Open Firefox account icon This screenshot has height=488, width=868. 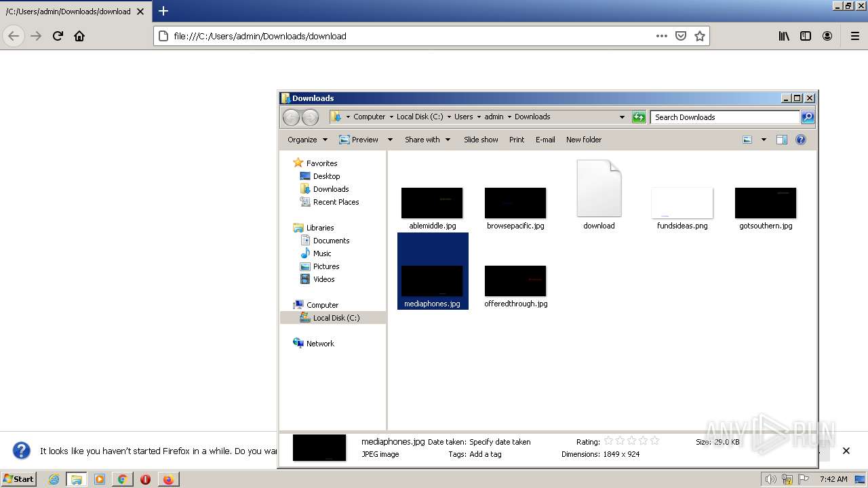(x=827, y=36)
